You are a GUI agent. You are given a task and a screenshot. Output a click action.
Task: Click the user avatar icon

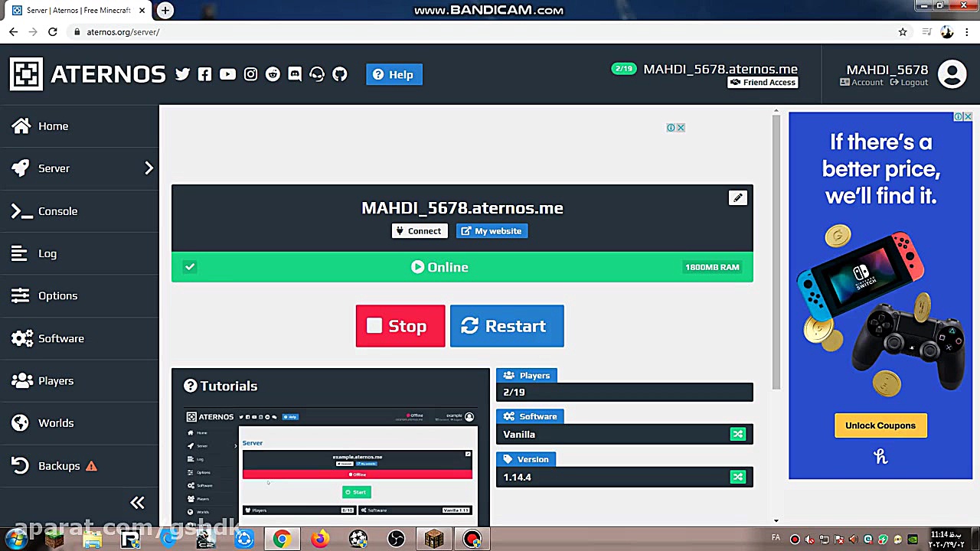tap(952, 74)
